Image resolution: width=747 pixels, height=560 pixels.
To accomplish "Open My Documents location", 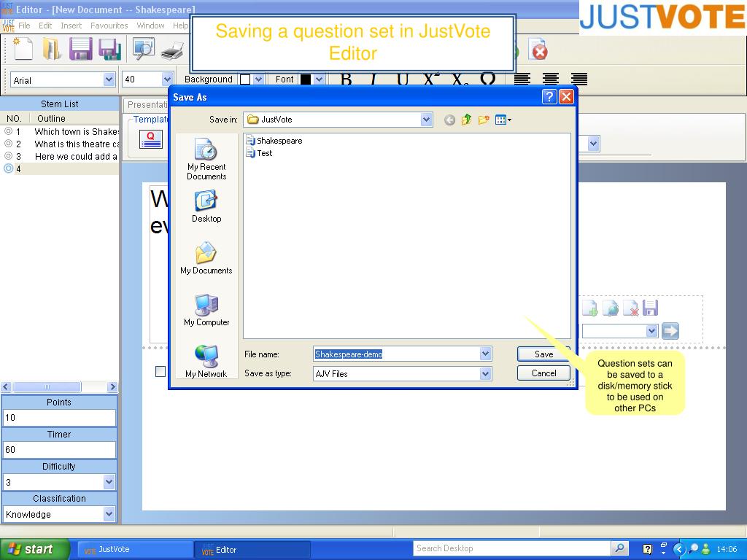I will 206,259.
